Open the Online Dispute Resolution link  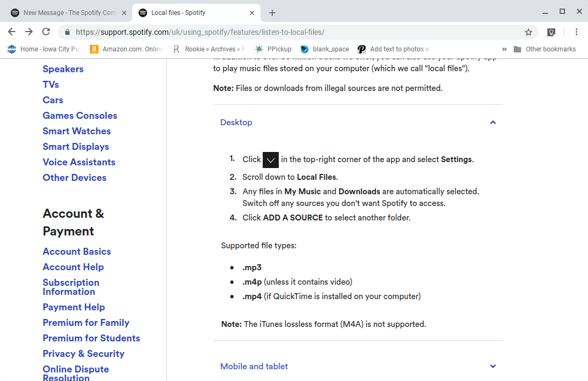click(76, 374)
